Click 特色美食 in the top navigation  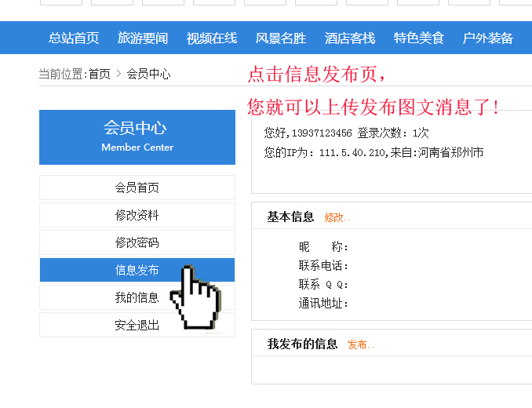click(x=419, y=38)
